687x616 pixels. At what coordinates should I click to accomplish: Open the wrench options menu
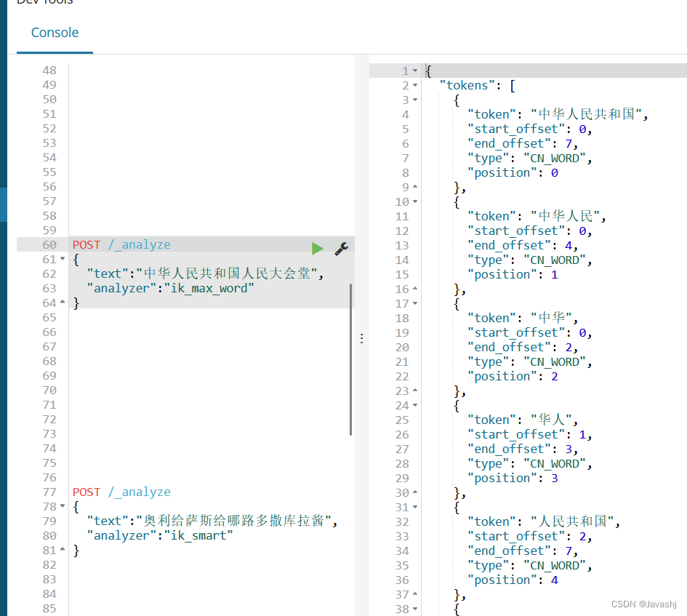click(341, 249)
